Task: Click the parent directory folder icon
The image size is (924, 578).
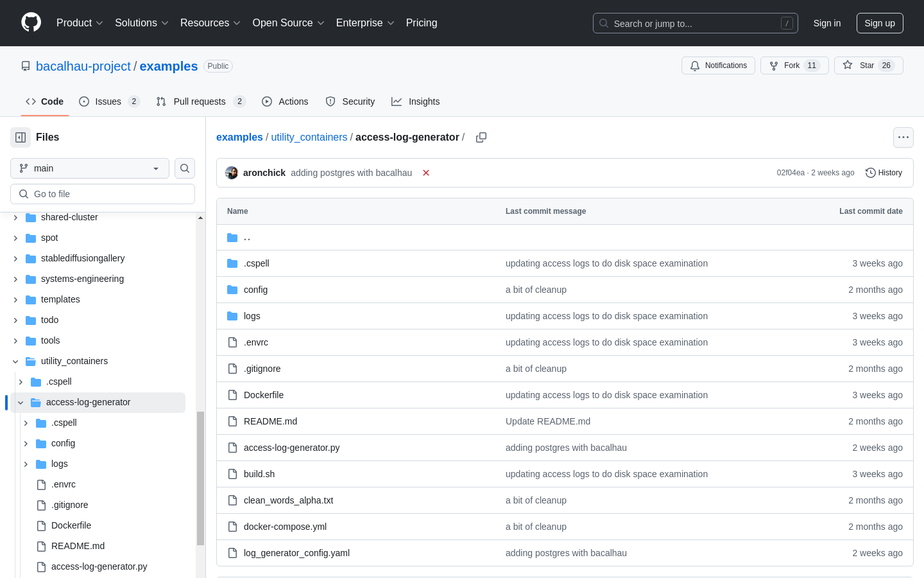Action: 232,238
